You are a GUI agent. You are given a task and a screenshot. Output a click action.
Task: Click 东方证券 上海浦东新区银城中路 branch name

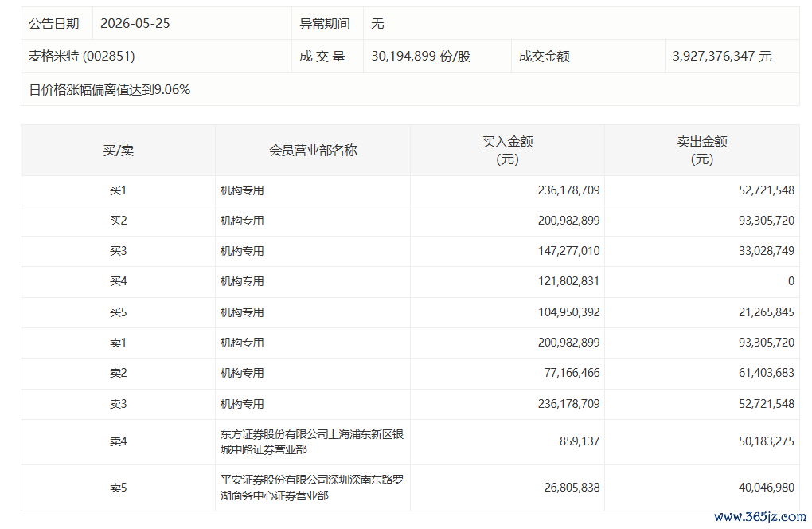point(312,441)
